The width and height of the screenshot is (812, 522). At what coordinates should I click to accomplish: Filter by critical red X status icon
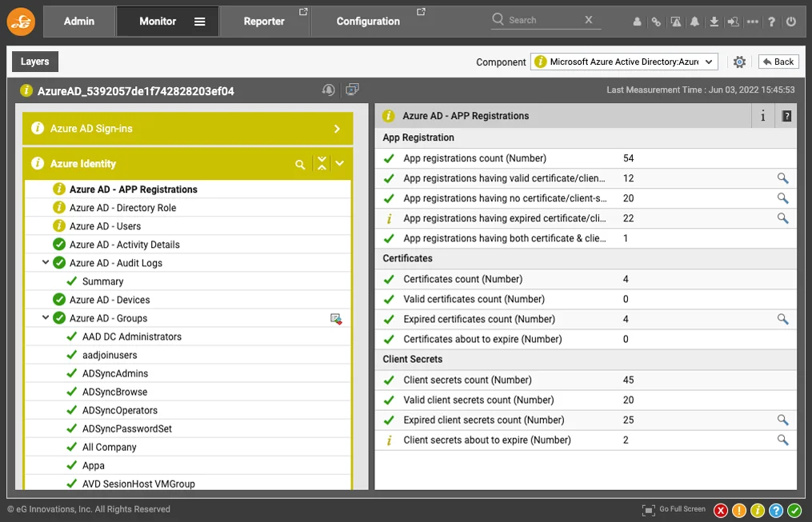pyautogui.click(x=720, y=511)
